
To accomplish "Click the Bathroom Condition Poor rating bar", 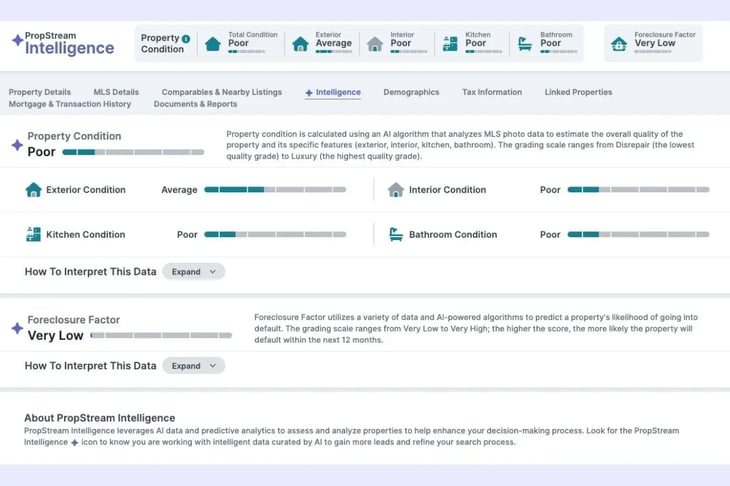I will [x=638, y=234].
